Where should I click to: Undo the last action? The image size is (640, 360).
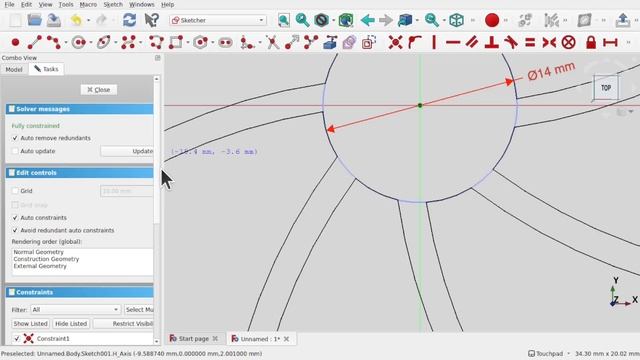tap(76, 20)
